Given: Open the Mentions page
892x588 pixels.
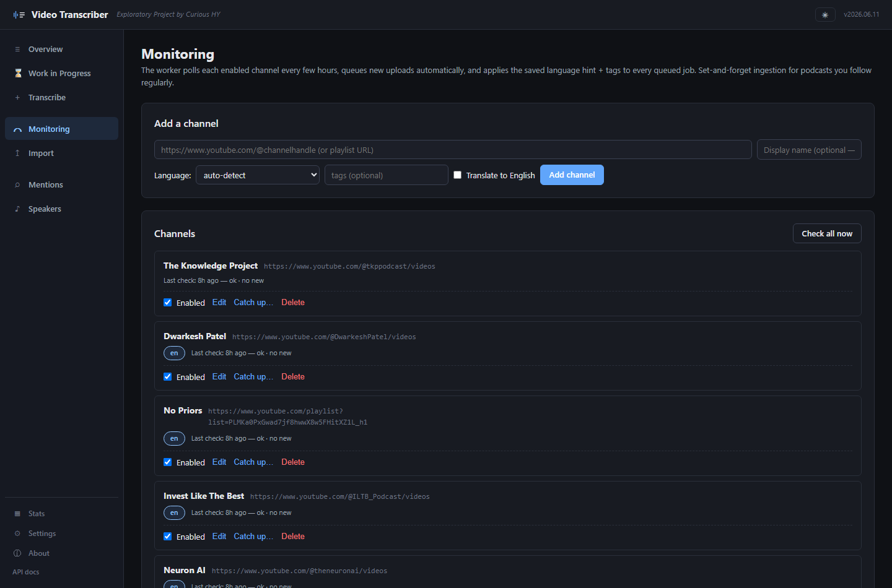Looking at the screenshot, I should (x=61, y=185).
